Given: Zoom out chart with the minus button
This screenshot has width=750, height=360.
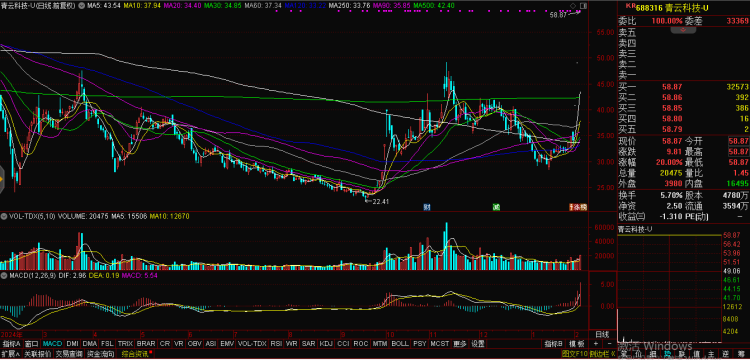Looking at the screenshot, I should click(x=609, y=344).
